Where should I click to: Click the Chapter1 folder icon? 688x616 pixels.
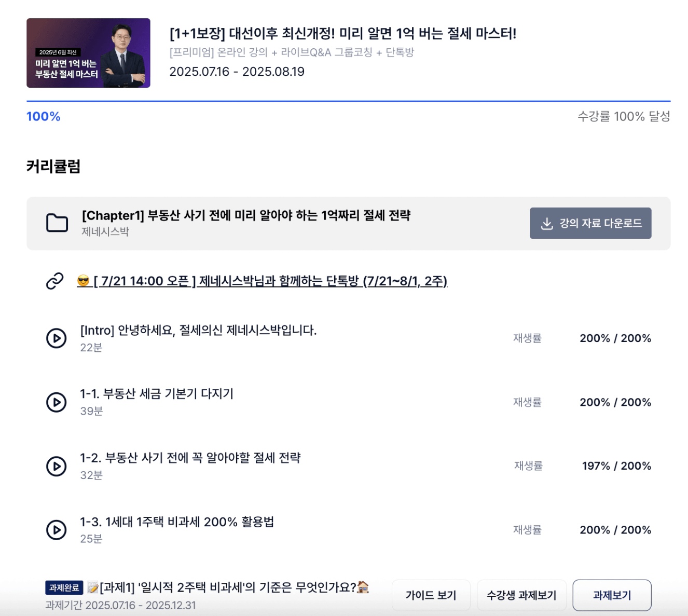[57, 223]
